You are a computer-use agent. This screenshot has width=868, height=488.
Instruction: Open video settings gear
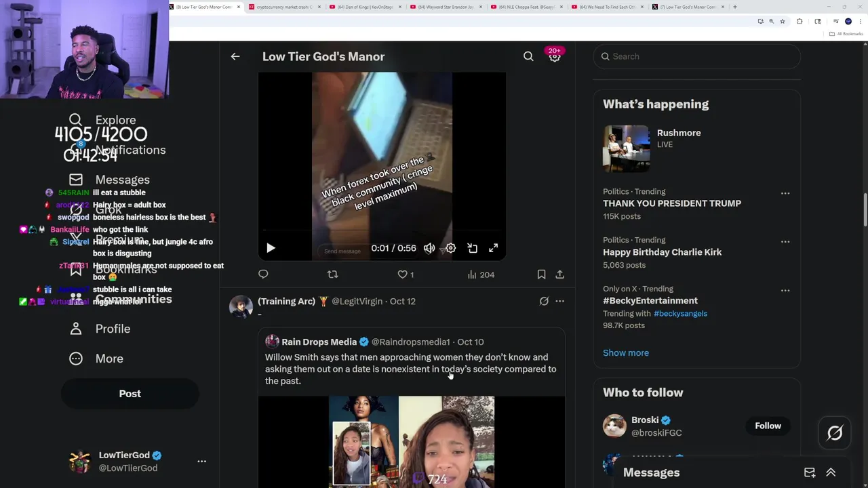pos(450,248)
